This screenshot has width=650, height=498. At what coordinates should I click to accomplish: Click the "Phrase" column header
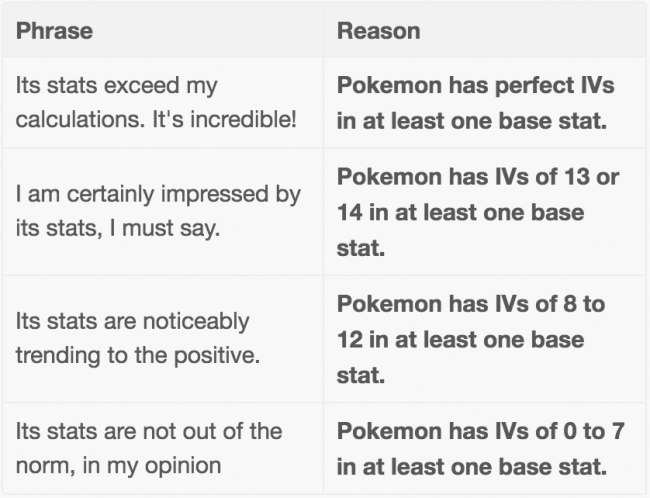[x=54, y=31]
